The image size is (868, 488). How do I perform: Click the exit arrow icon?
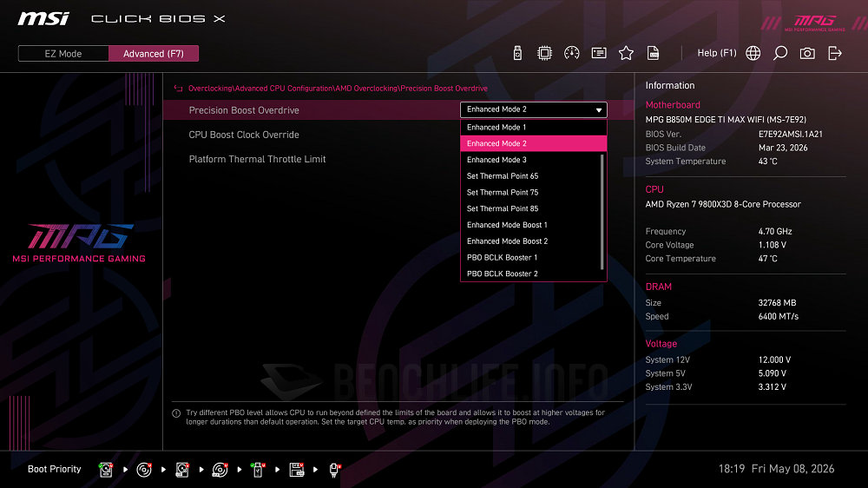coord(835,53)
